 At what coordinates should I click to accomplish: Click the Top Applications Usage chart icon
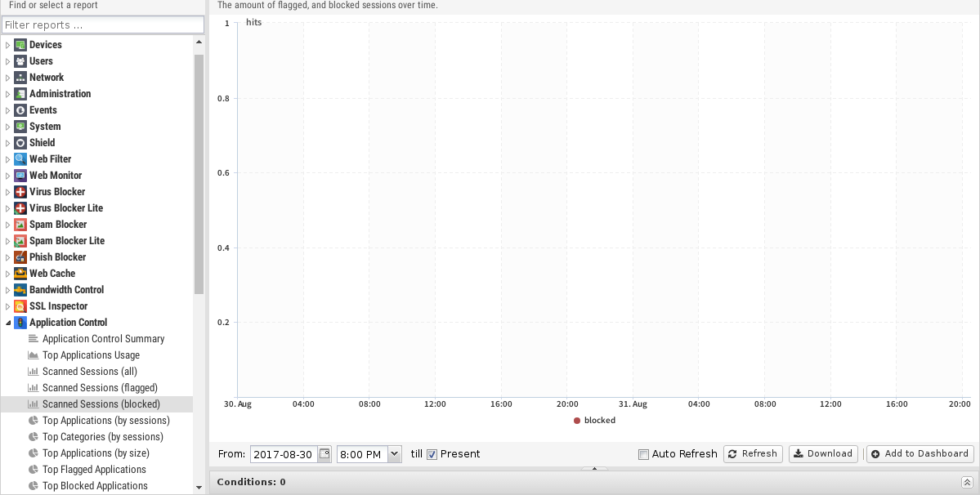[34, 355]
